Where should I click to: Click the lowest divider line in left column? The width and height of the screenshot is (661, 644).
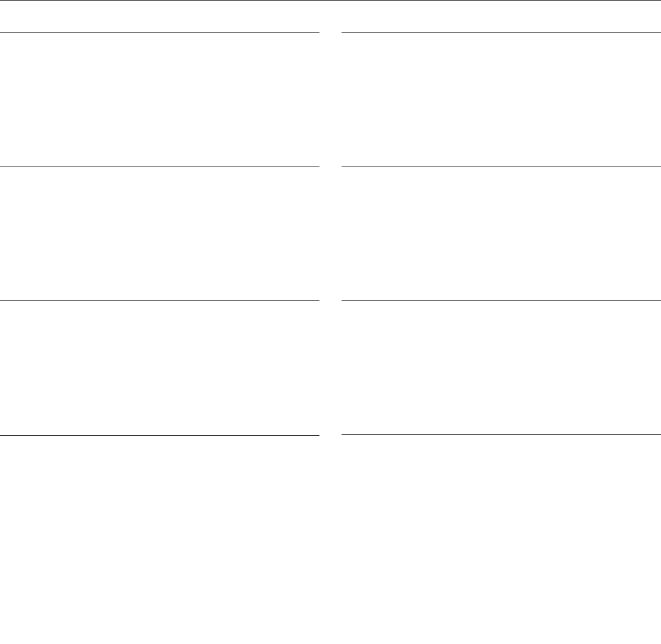click(x=160, y=435)
